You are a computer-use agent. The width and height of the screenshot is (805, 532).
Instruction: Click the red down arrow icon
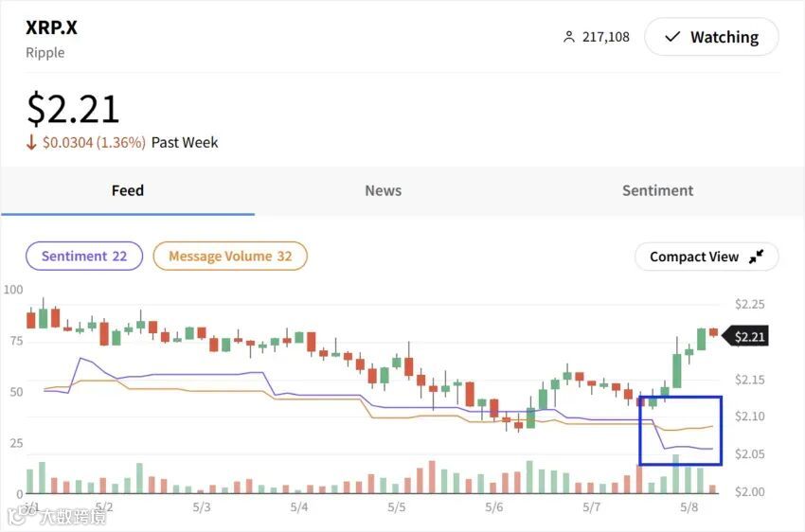[31, 142]
